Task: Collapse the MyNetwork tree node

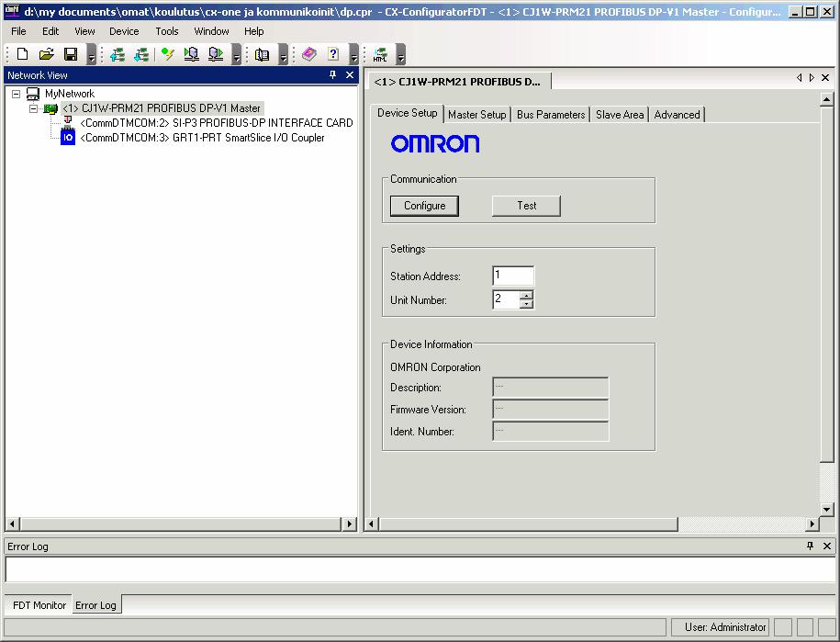Action: click(x=17, y=94)
